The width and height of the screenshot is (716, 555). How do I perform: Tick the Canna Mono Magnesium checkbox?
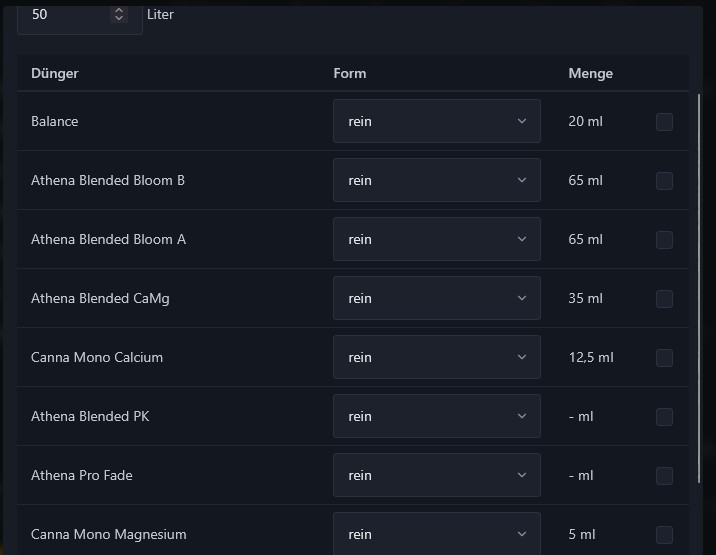(664, 535)
